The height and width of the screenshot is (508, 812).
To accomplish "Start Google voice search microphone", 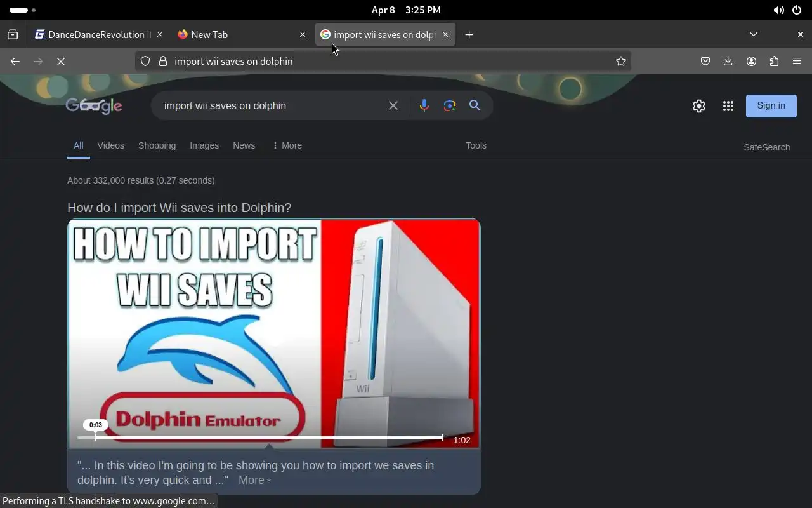I will (424, 105).
